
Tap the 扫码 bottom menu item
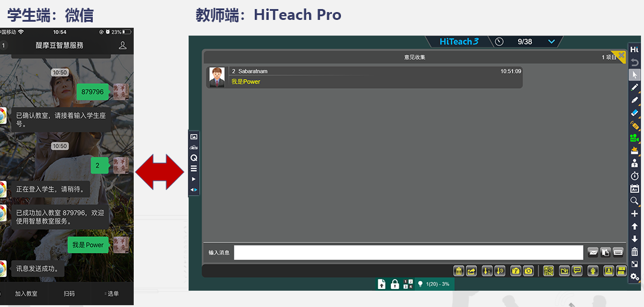(x=69, y=294)
